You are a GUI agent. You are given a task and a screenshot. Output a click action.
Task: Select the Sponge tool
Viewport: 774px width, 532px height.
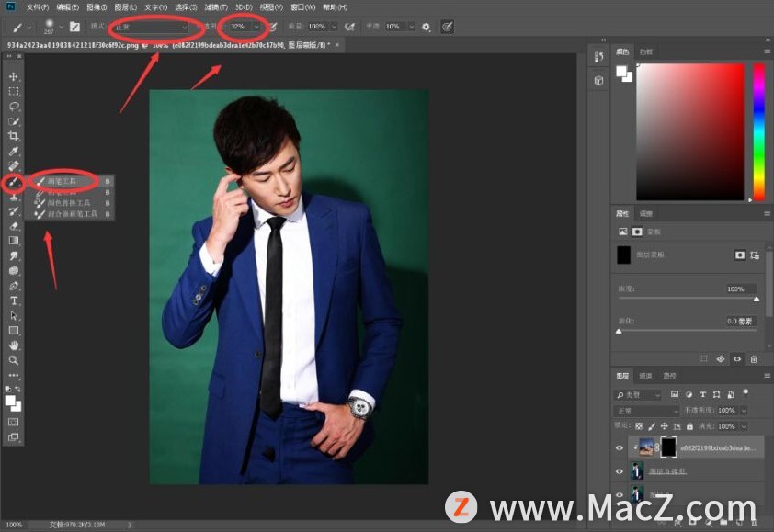pos(13,271)
